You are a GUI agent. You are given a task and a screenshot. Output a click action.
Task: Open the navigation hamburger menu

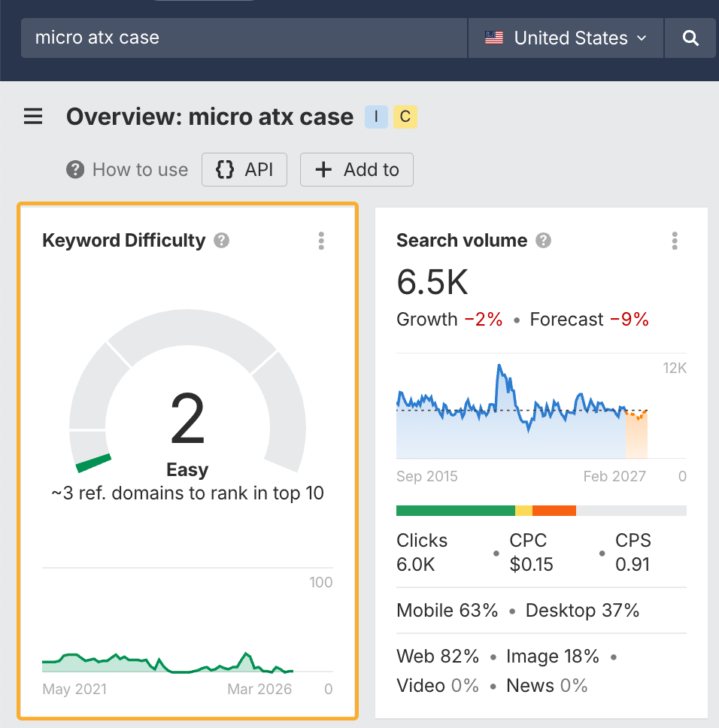(x=33, y=117)
